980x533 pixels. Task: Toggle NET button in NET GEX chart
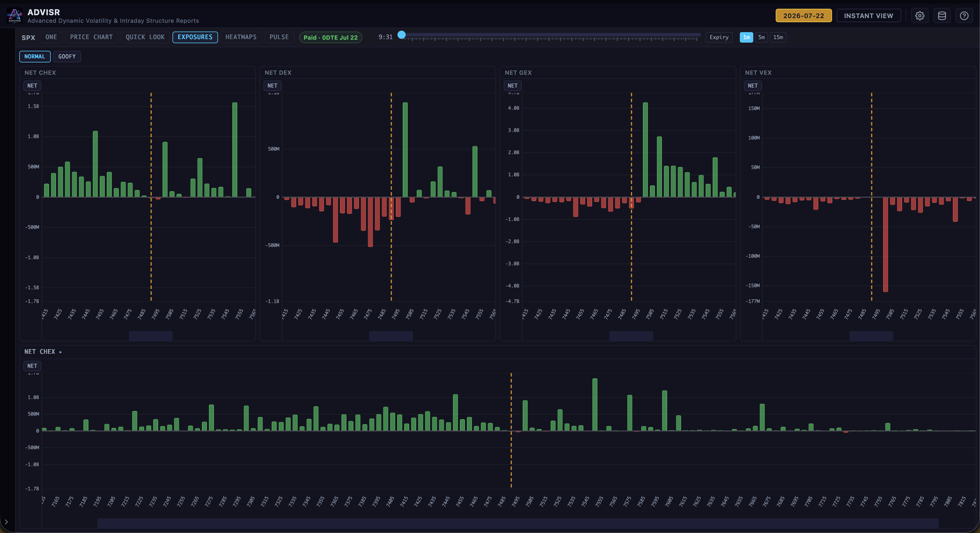coord(512,86)
